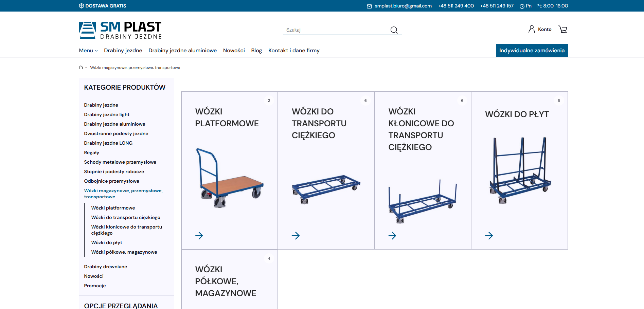Open the Nowości menu item
The image size is (644, 309).
(x=234, y=50)
